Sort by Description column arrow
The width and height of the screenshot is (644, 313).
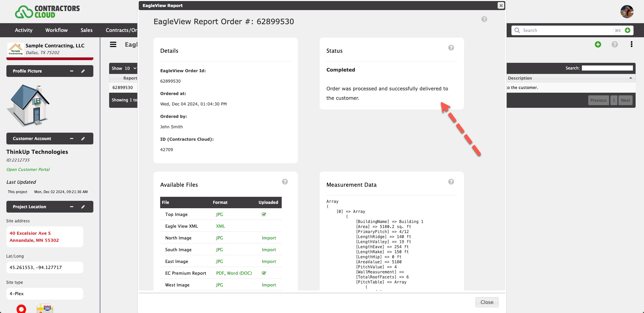[631, 78]
